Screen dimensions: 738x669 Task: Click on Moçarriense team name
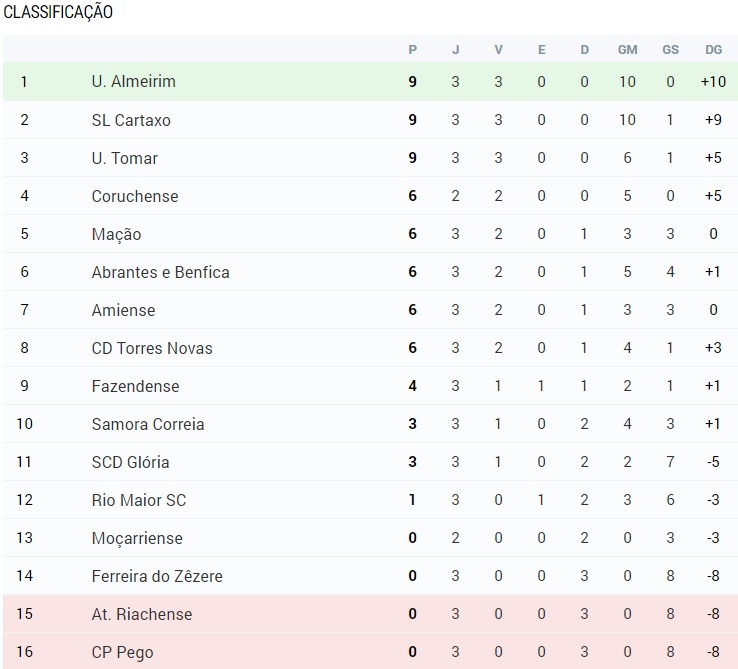pyautogui.click(x=137, y=538)
